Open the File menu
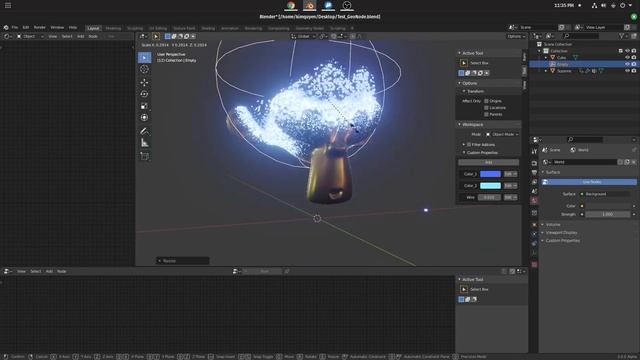The image size is (640, 360). (15, 27)
